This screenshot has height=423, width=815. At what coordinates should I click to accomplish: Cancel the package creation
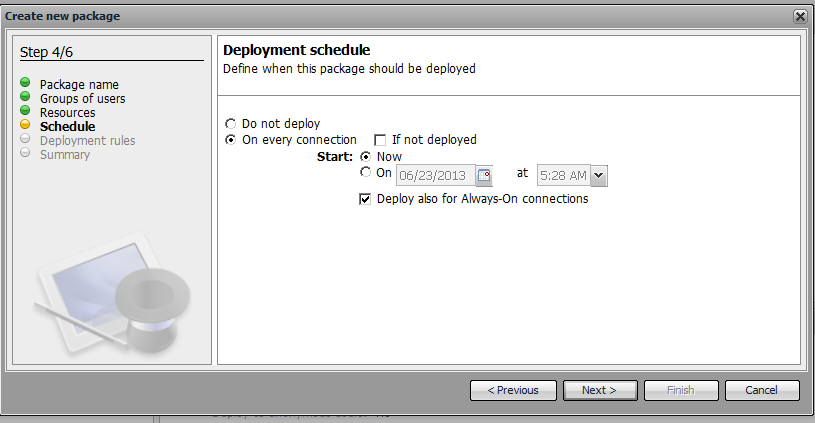762,390
